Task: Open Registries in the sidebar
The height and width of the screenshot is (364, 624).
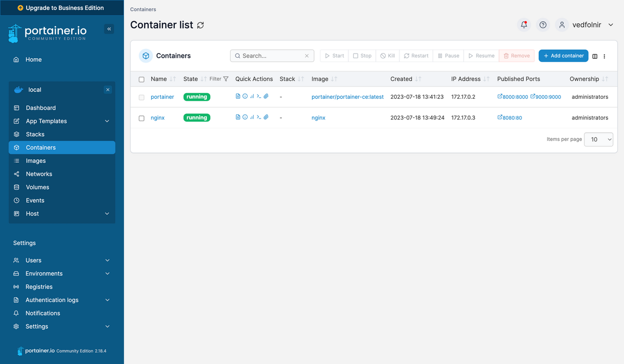Action: (62, 287)
